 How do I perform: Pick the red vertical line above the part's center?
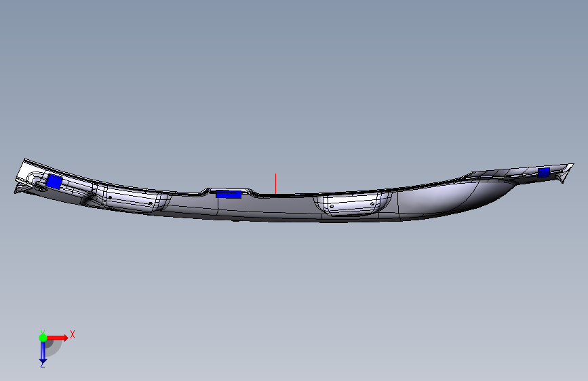pos(275,184)
